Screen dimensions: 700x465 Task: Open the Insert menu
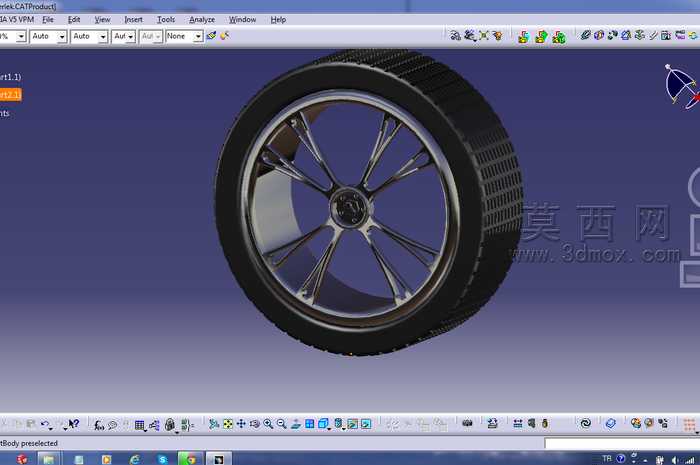pos(133,20)
